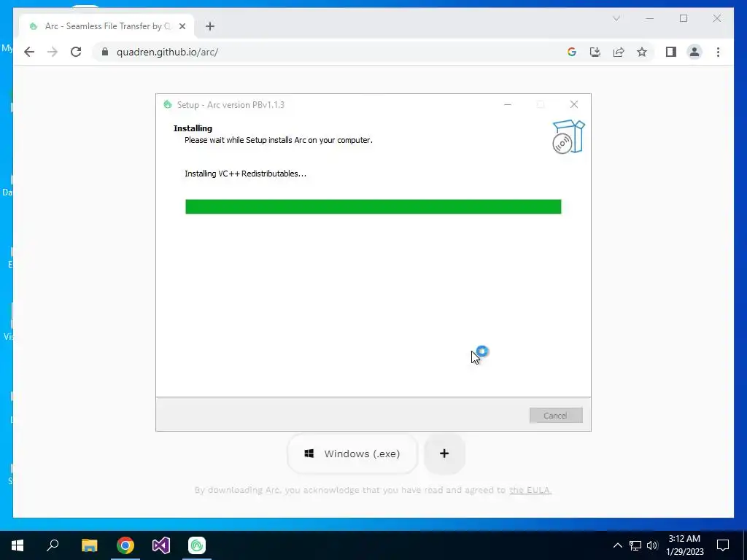
Task: Open the notification center icon
Action: [723, 545]
